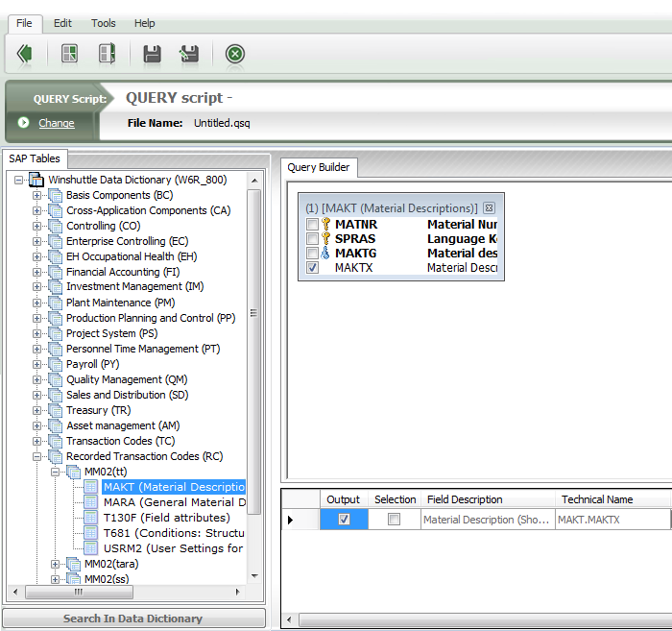This screenshot has height=631, width=672.
Task: Click the Save floppy disk icon
Action: (x=152, y=54)
